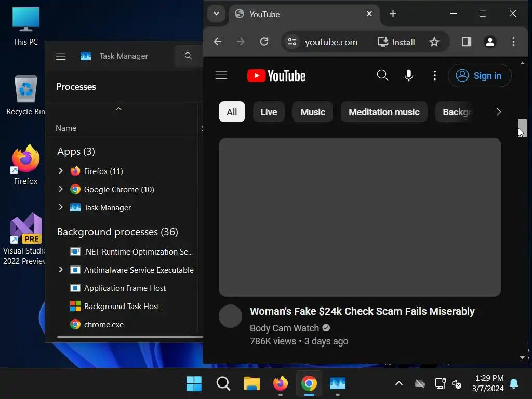Click the YouTube browser tab
Viewport: 532px width, 399px height.
tap(303, 14)
